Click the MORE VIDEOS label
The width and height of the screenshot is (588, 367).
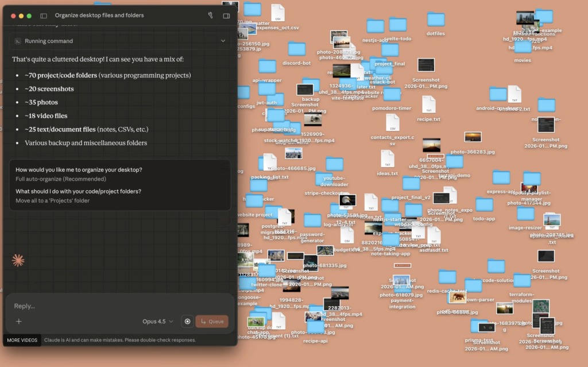[x=21, y=340]
